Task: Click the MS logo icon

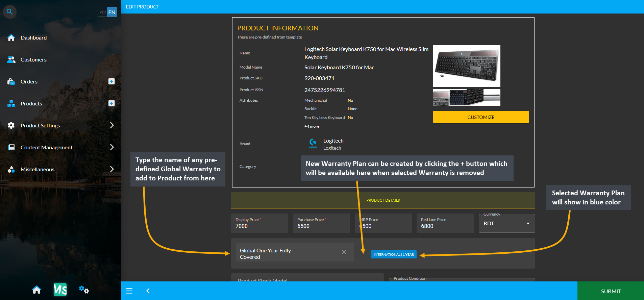Action: (60, 290)
